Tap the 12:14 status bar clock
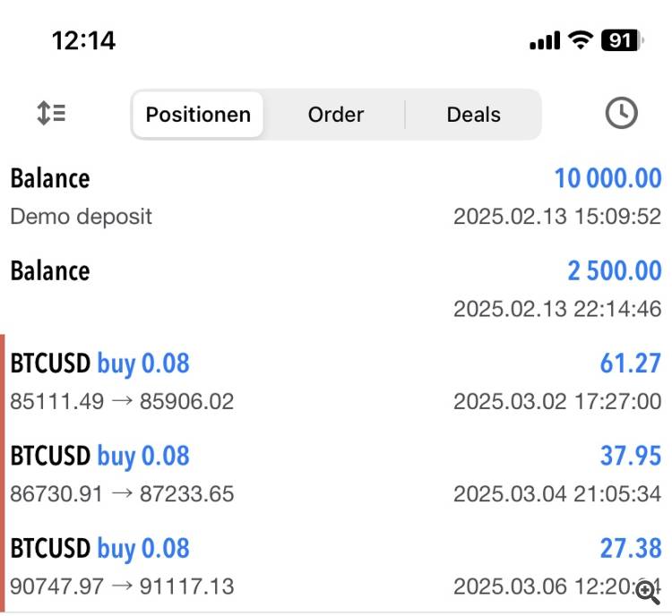Image resolution: width=672 pixels, height=616 pixels. tap(83, 40)
